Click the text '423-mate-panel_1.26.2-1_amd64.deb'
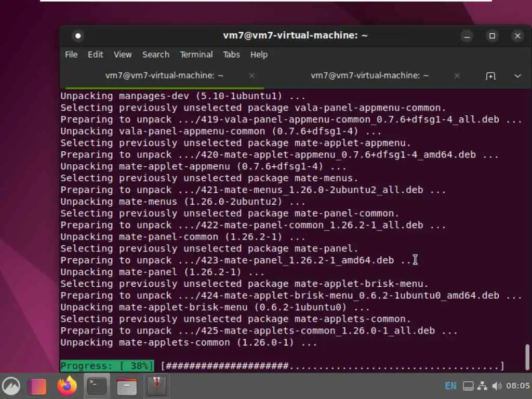Image resolution: width=532 pixels, height=399 pixels. [298, 260]
